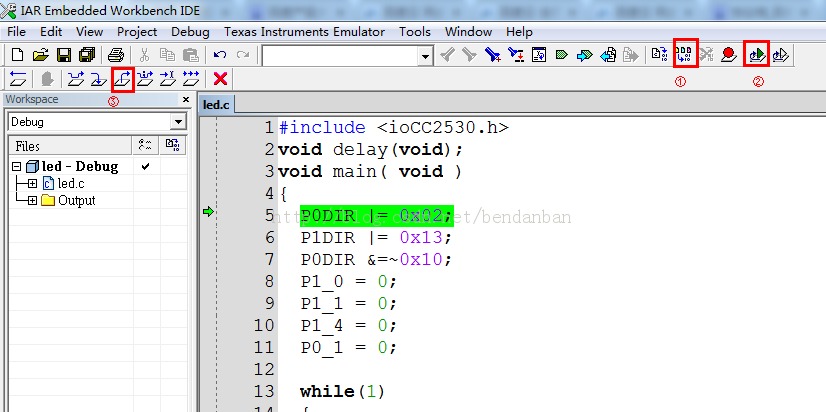The height and width of the screenshot is (412, 826).
Task: Click the Print icon in toolbar
Action: point(116,55)
